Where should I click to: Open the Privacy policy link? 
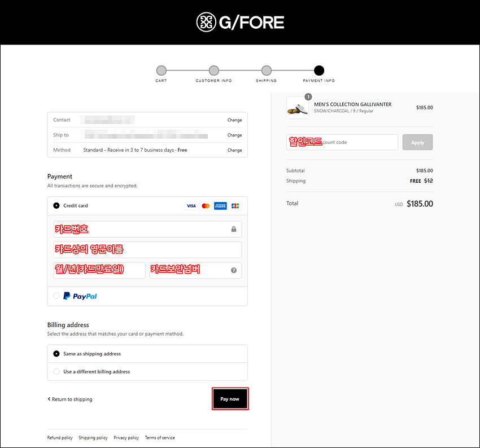click(x=126, y=438)
